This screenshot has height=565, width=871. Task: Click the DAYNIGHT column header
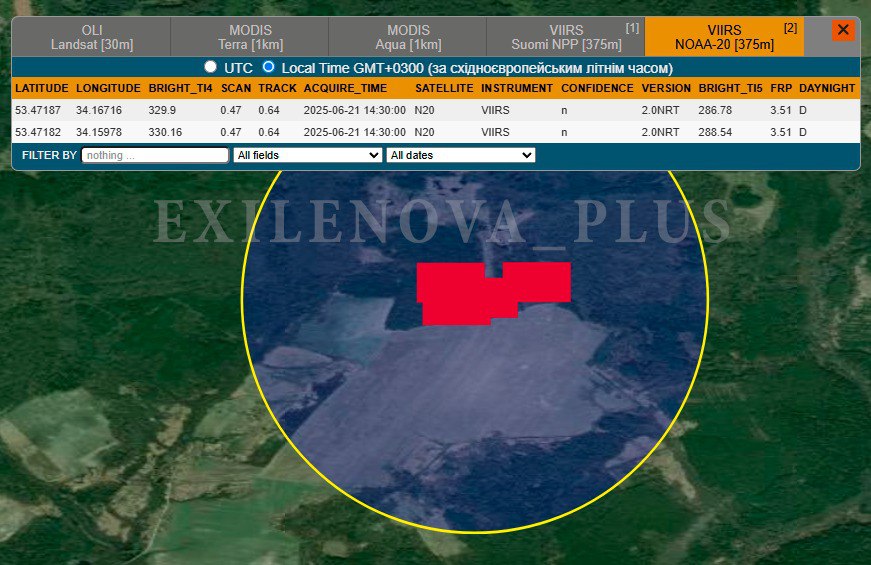pyautogui.click(x=827, y=88)
